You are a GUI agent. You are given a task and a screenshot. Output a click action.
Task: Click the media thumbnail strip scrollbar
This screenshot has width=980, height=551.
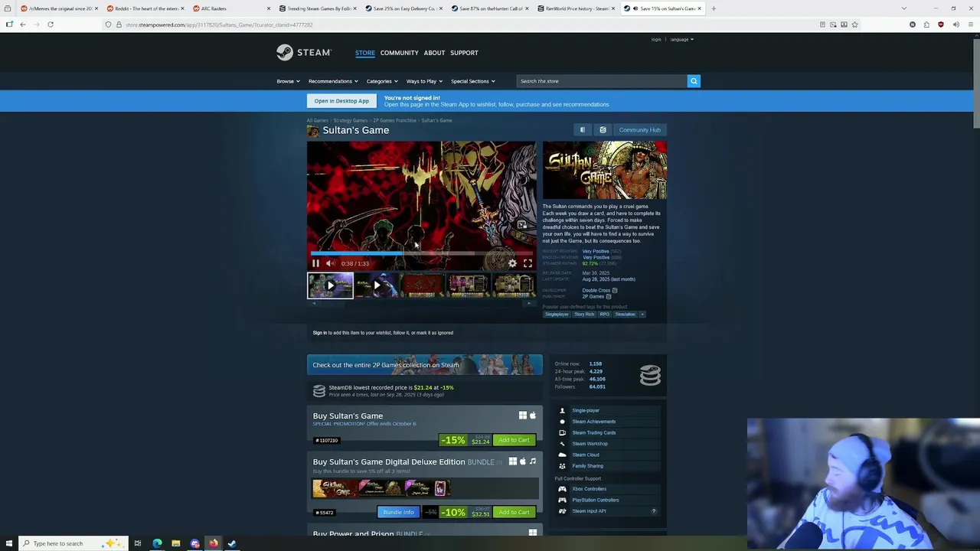421,303
